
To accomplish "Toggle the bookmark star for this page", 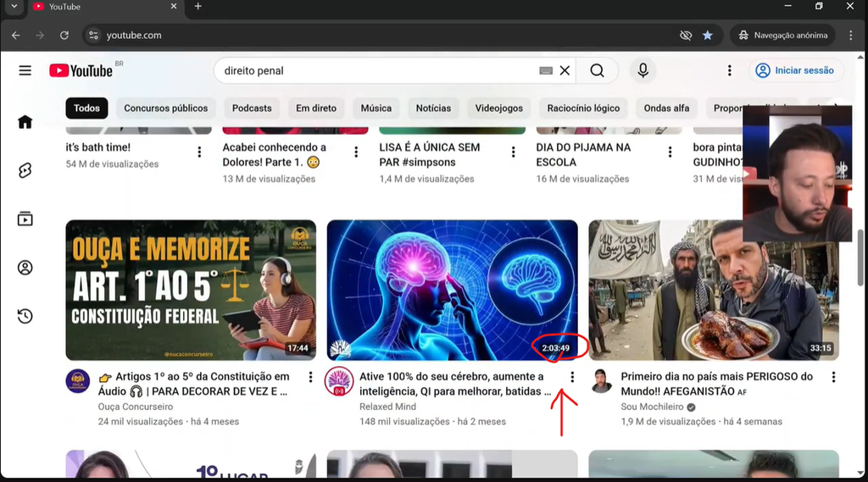I will pos(708,36).
